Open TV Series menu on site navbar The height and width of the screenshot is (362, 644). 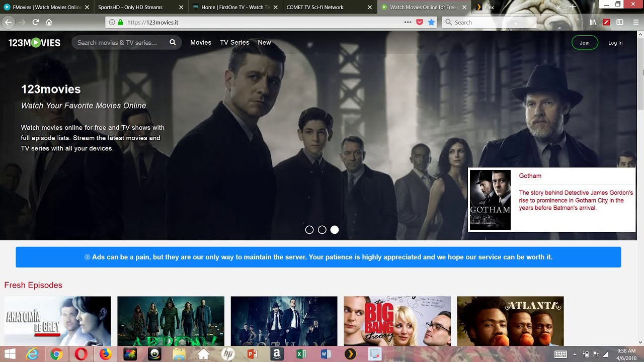(234, 43)
